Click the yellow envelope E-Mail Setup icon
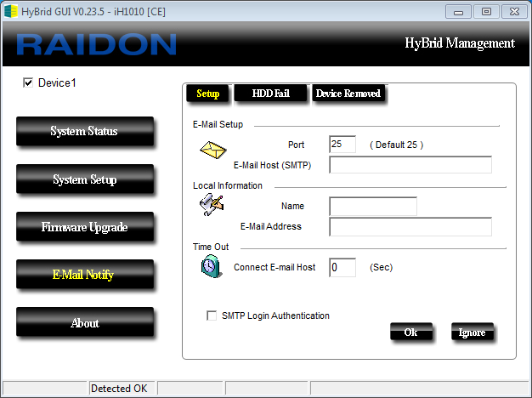 213,150
